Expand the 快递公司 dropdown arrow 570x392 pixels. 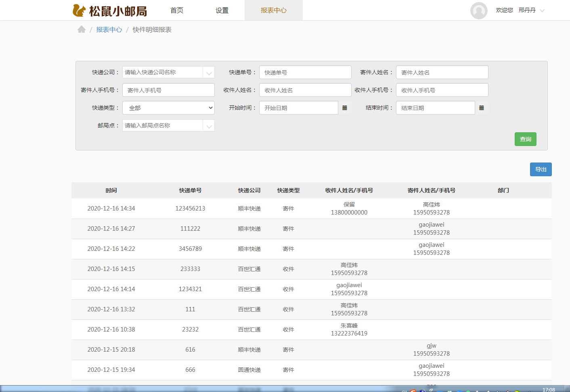[x=209, y=73]
